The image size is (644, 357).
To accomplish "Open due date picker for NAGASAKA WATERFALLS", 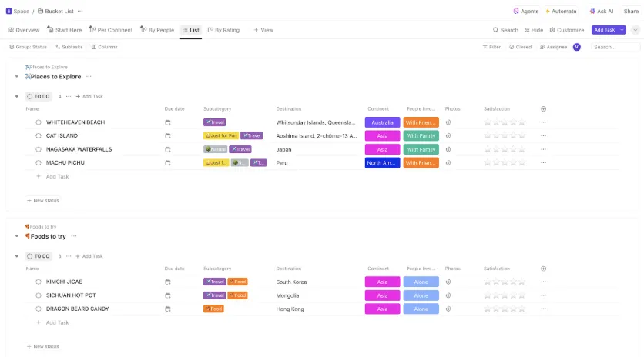I will (x=168, y=149).
